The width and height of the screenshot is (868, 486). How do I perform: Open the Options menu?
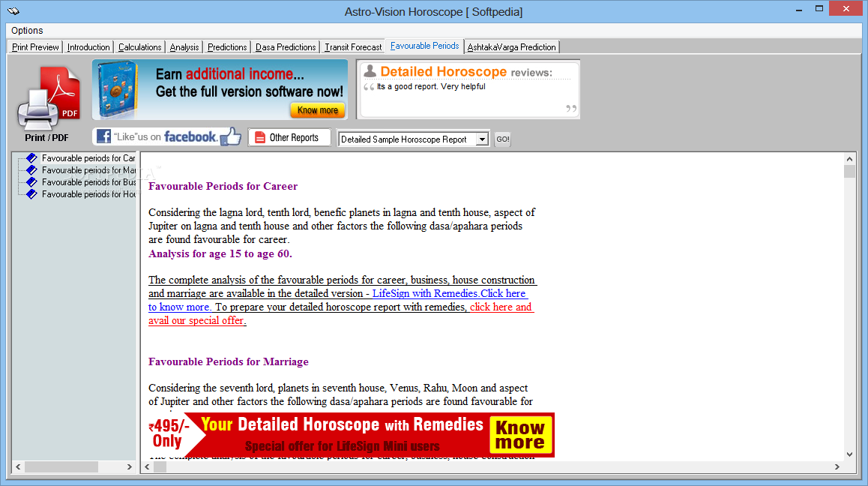[x=26, y=31]
